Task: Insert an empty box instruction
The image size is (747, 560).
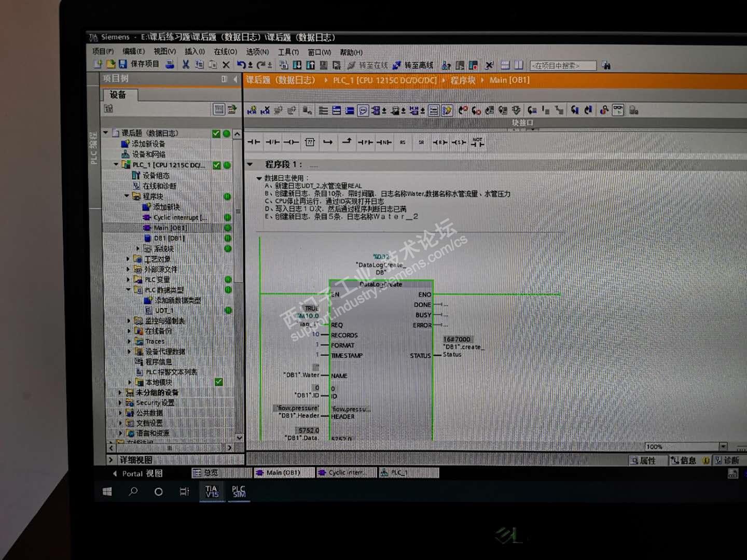Action: 310,142
